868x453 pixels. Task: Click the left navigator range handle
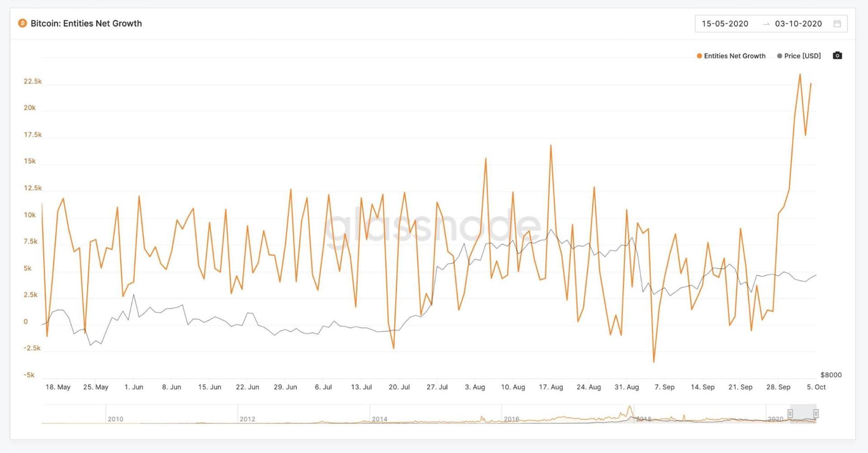pyautogui.click(x=790, y=414)
